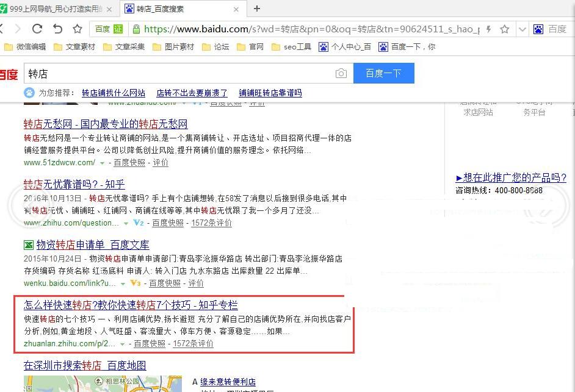The height and width of the screenshot is (392, 575).
Task: Open the 转店无忧靠谱吗 知乎 result link
Action: [73, 184]
